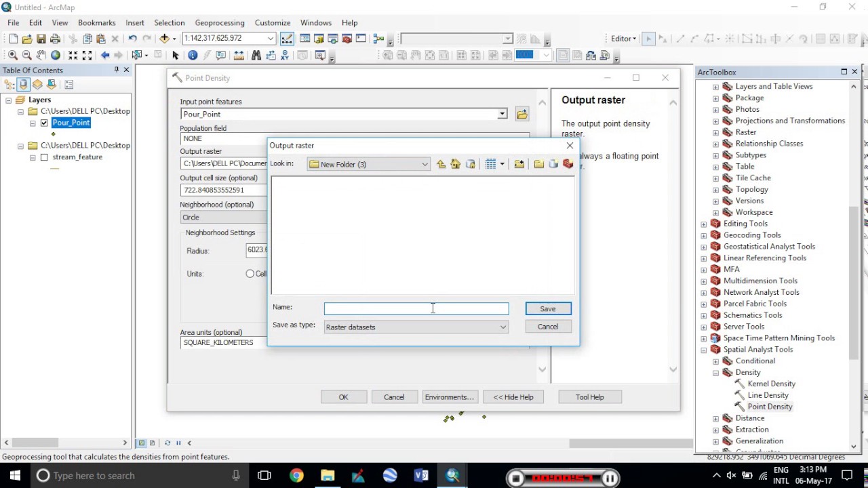Open the Look in folder dropdown
868x488 pixels.
point(425,164)
